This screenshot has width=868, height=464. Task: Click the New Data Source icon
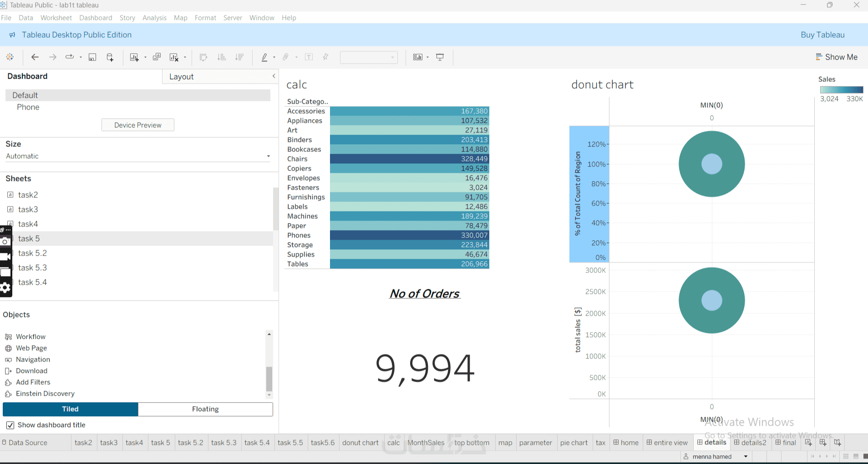(110, 57)
